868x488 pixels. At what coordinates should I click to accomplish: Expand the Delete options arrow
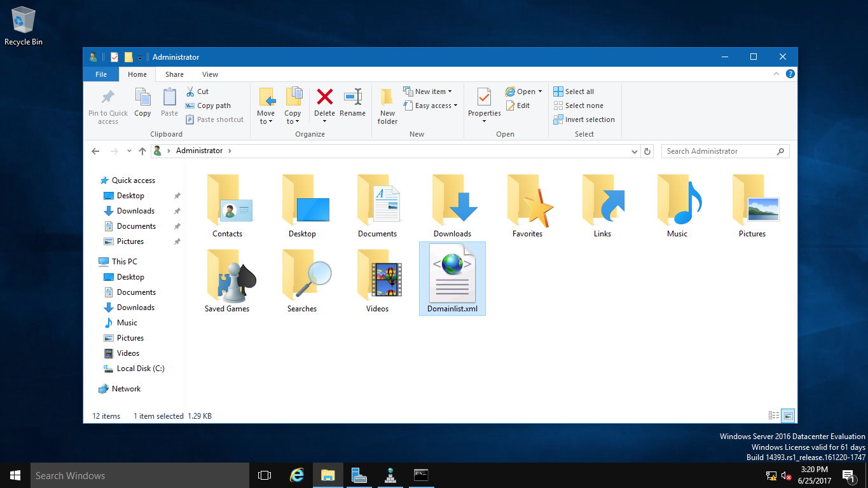tap(324, 121)
